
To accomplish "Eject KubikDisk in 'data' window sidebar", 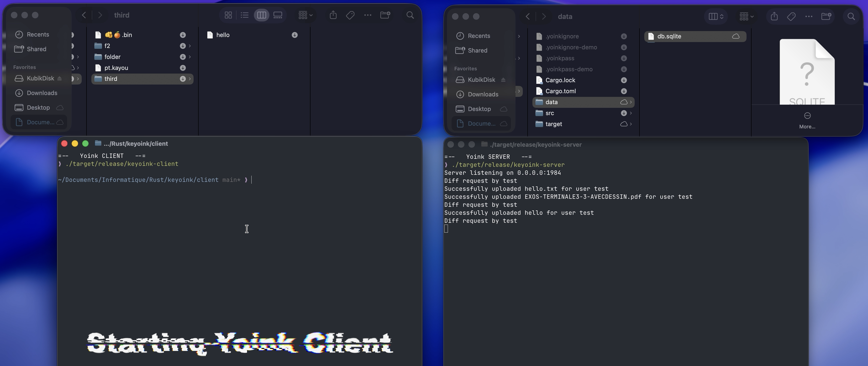I will (503, 80).
